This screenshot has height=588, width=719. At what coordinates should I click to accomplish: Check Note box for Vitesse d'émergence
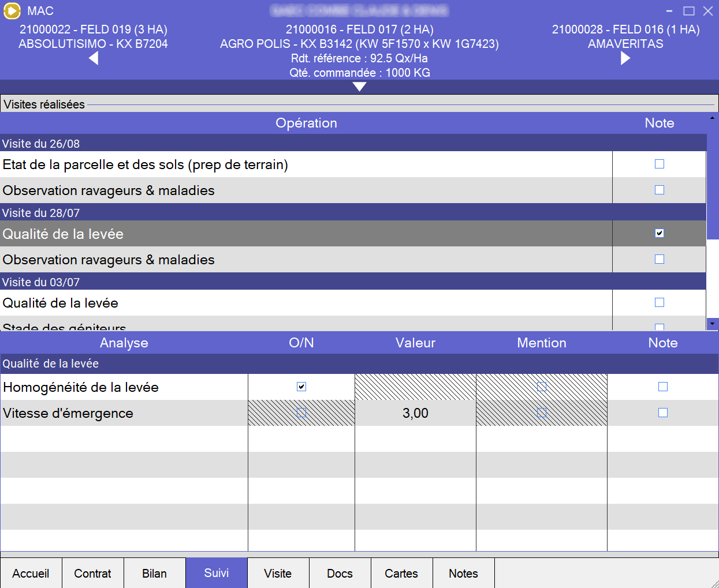(662, 413)
